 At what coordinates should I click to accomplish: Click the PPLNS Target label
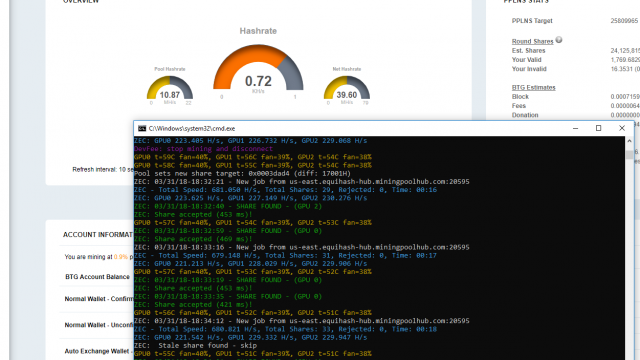tap(532, 21)
